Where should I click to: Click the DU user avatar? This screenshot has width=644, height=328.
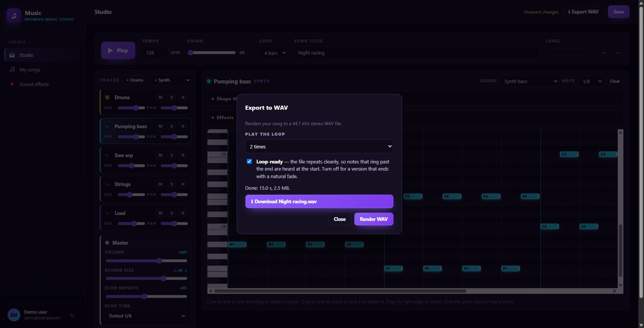pyautogui.click(x=14, y=315)
